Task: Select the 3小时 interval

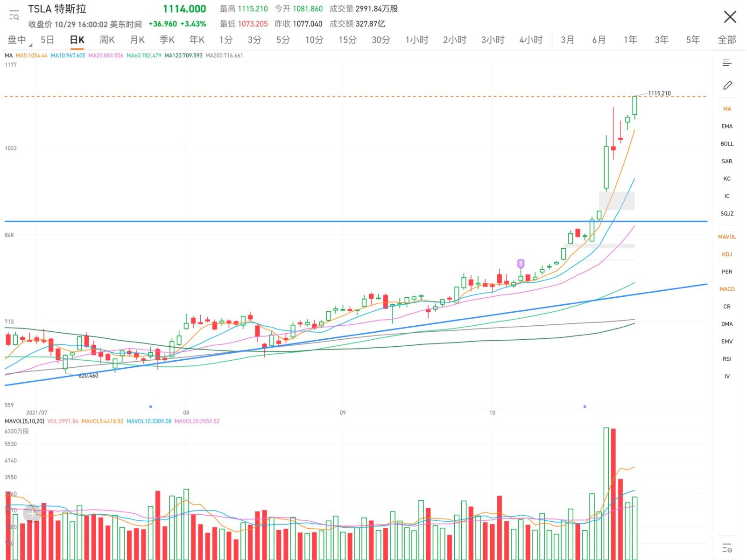Action: (493, 40)
